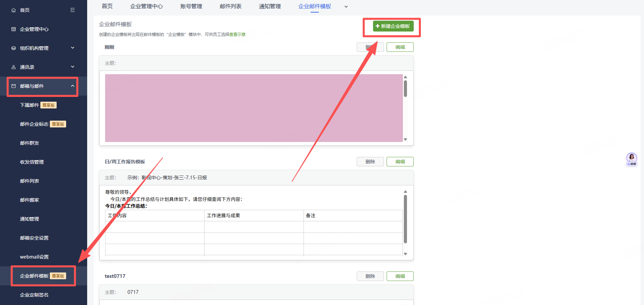Click the 刚刚 template title

click(x=109, y=47)
